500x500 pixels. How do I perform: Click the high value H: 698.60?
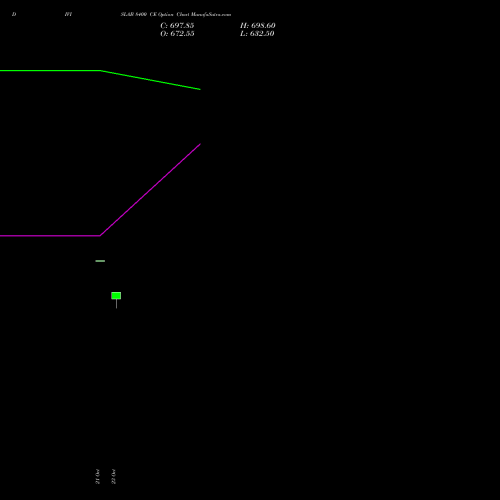coord(258,26)
